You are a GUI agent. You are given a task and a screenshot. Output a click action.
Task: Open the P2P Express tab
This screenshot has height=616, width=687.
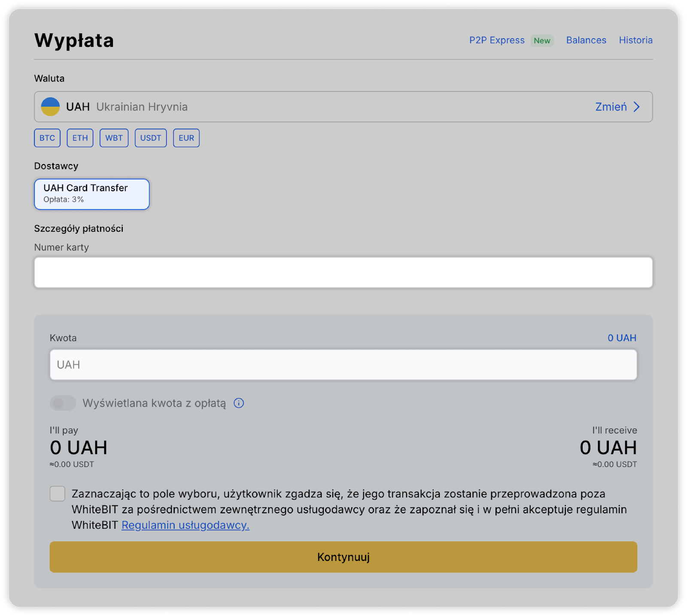tap(497, 40)
